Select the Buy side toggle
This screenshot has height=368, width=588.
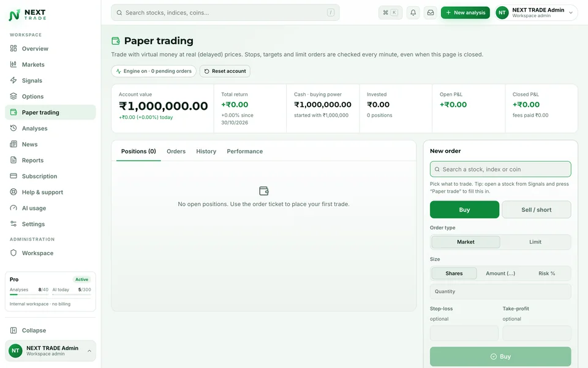pyautogui.click(x=464, y=210)
